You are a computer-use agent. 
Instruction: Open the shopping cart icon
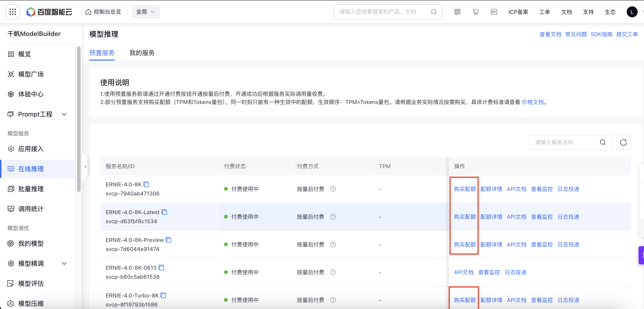(x=475, y=12)
